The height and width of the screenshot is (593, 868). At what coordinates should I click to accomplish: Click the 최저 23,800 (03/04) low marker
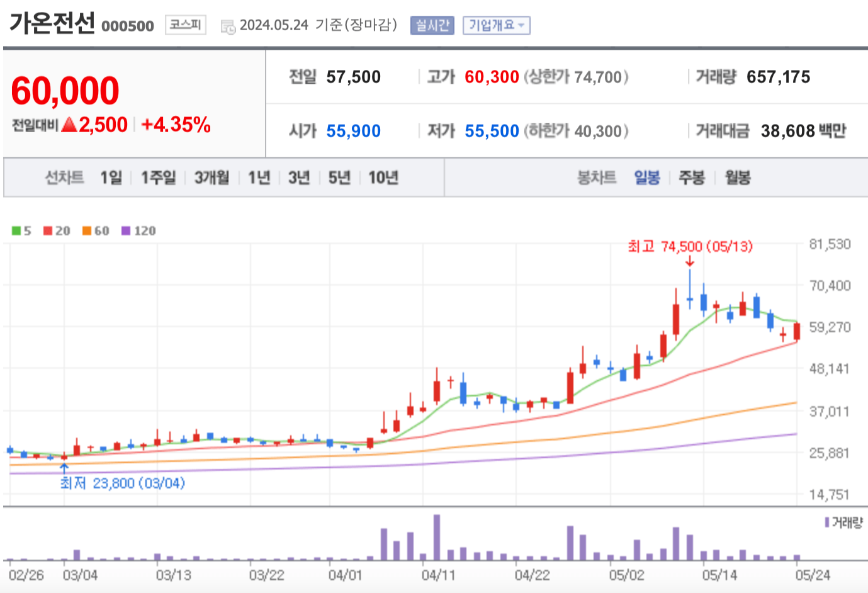(123, 483)
